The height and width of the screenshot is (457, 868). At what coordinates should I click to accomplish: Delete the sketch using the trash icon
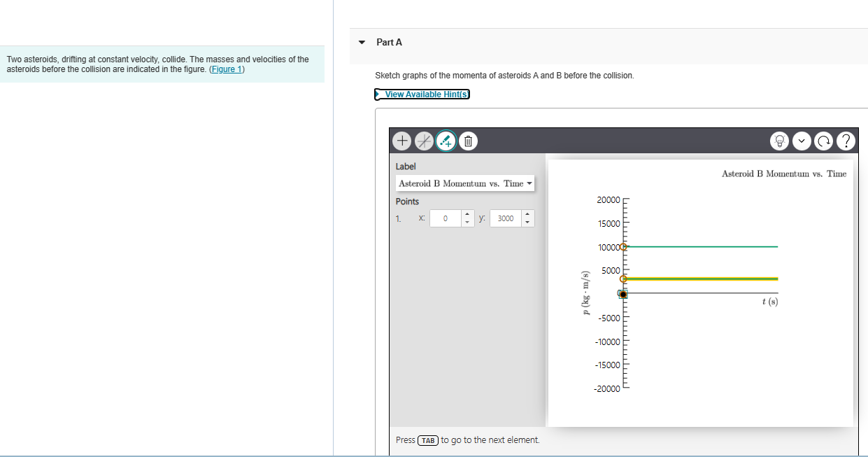tap(467, 141)
